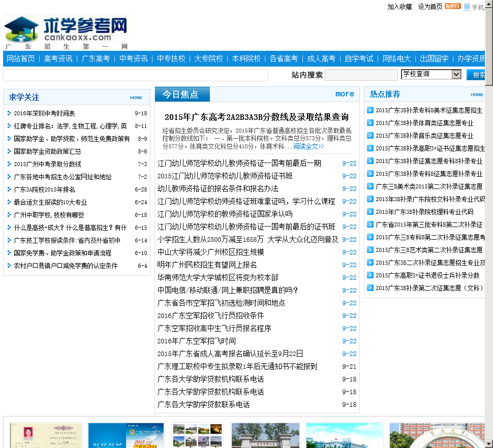Click bullet icon beside 农村户口县镇户口减免学费的认定条件
Image resolution: width=493 pixels, height=448 pixels.
click(9, 266)
